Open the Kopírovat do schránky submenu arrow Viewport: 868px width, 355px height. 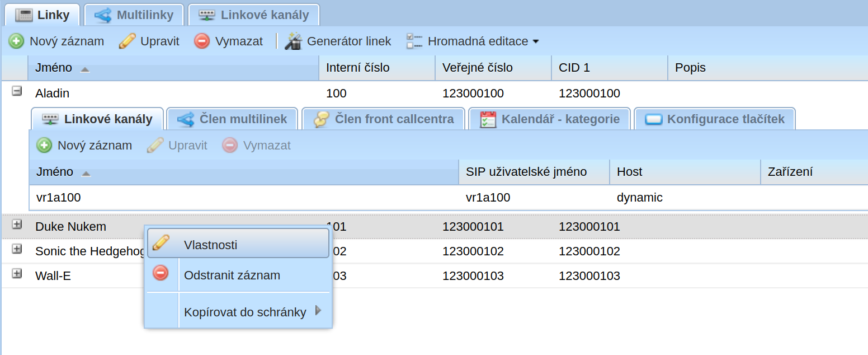[318, 310]
